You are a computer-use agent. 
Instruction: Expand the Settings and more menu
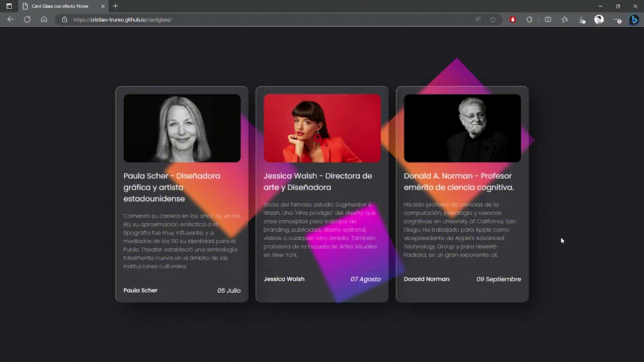coord(617,20)
